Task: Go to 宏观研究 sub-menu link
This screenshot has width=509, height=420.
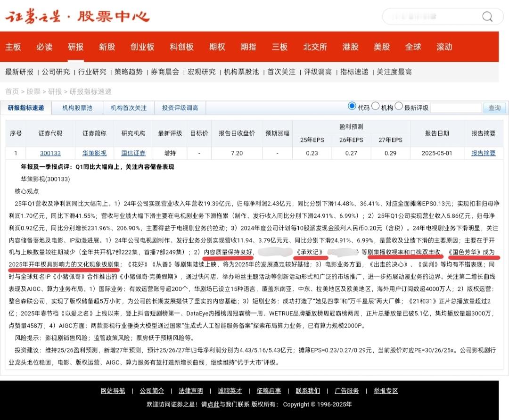Action: pyautogui.click(x=202, y=72)
